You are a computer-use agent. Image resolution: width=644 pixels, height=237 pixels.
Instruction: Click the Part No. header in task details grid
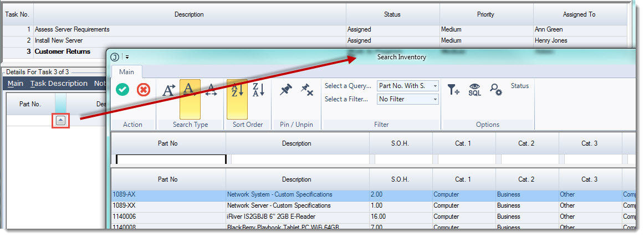coord(30,104)
